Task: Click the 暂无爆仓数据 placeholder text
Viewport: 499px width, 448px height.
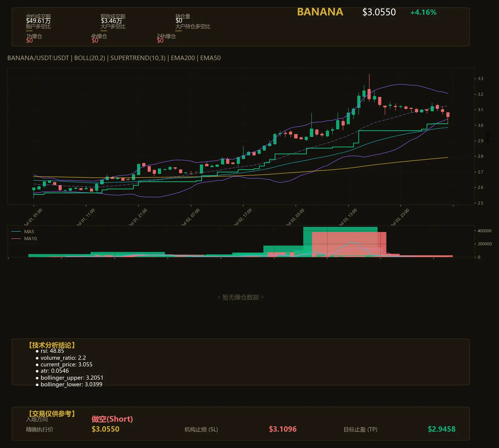Action: [x=241, y=298]
